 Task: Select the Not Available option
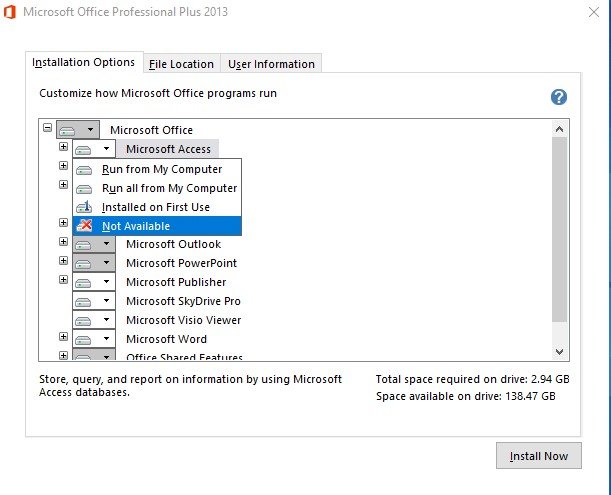(157, 226)
